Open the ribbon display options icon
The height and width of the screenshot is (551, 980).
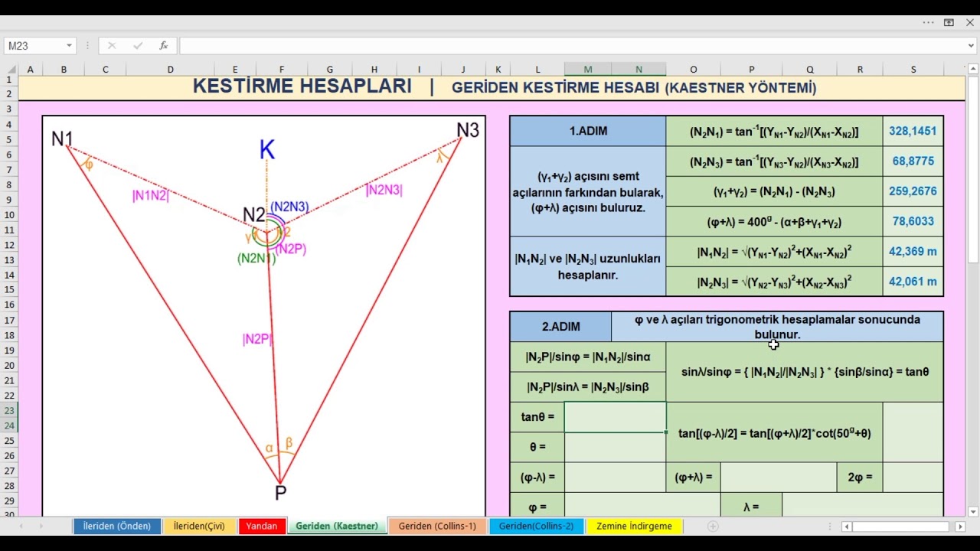949,23
